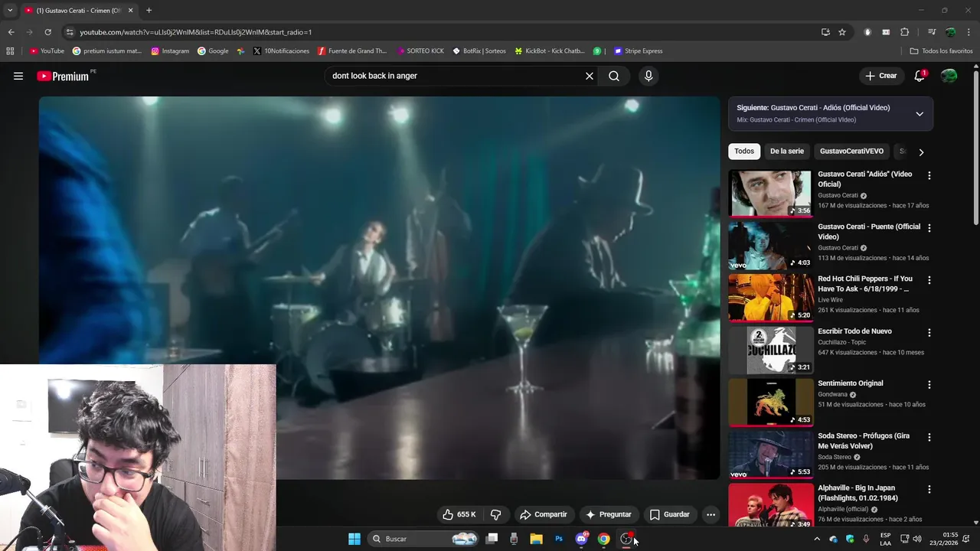Open Photoshop from taskbar

coord(559,539)
